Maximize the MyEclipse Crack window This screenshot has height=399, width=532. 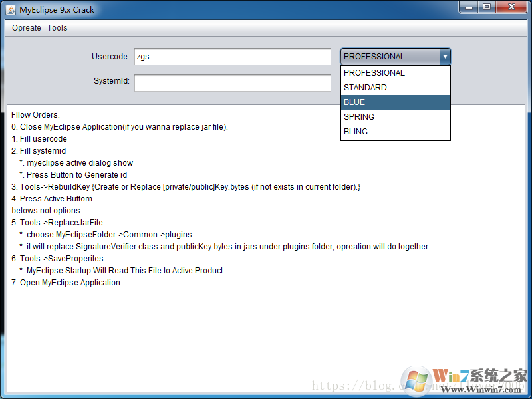click(x=487, y=7)
